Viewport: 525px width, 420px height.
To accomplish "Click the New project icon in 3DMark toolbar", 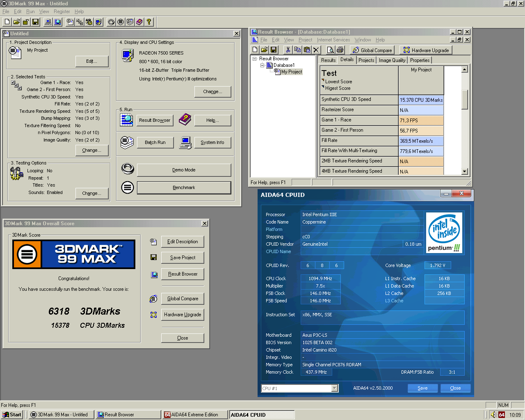I will [x=7, y=22].
